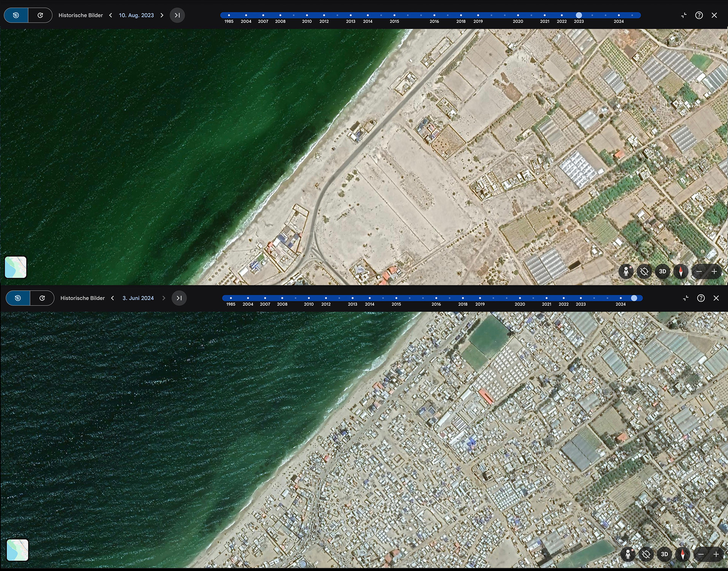
Task: Switch bottom viewer to 3D view
Action: tap(664, 554)
